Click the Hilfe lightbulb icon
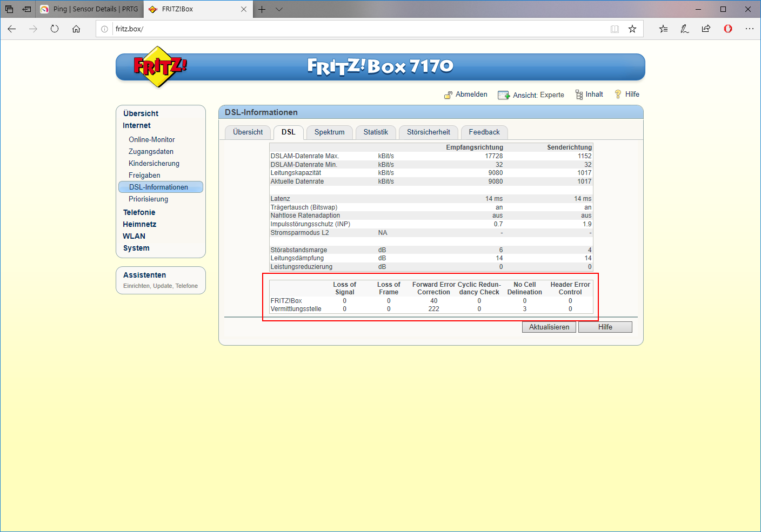Image resolution: width=761 pixels, height=532 pixels. pos(618,95)
